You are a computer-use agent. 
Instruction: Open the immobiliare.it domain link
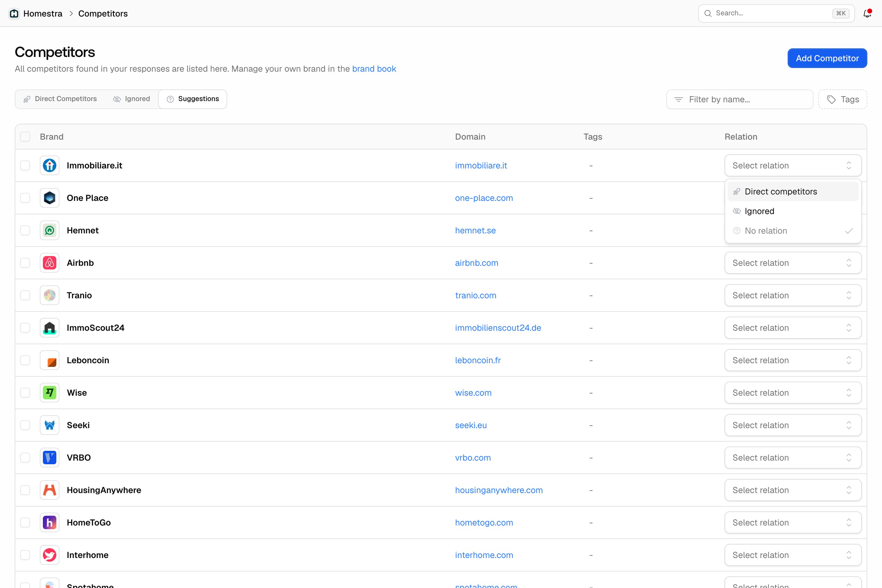(x=481, y=165)
